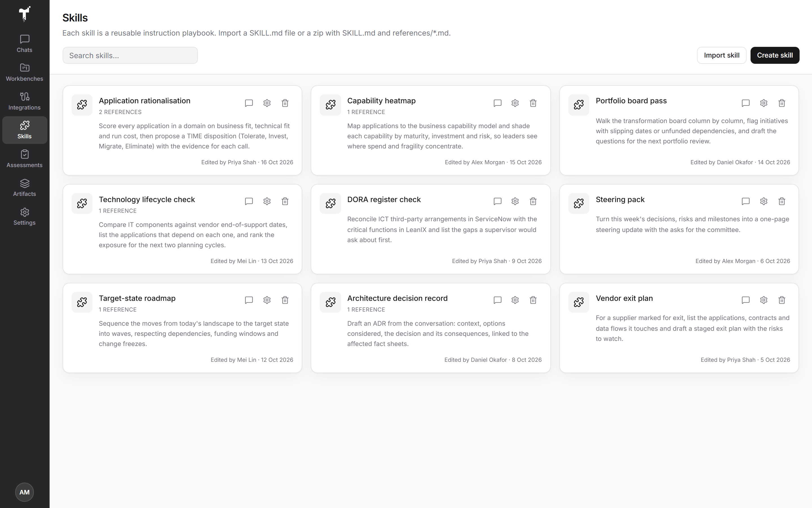Start chat with Steering pack skill
This screenshot has width=812, height=508.
pos(745,201)
